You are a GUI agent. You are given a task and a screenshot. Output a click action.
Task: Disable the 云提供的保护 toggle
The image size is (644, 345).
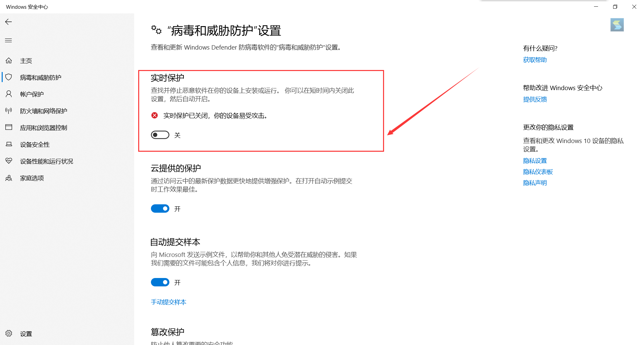(x=160, y=209)
